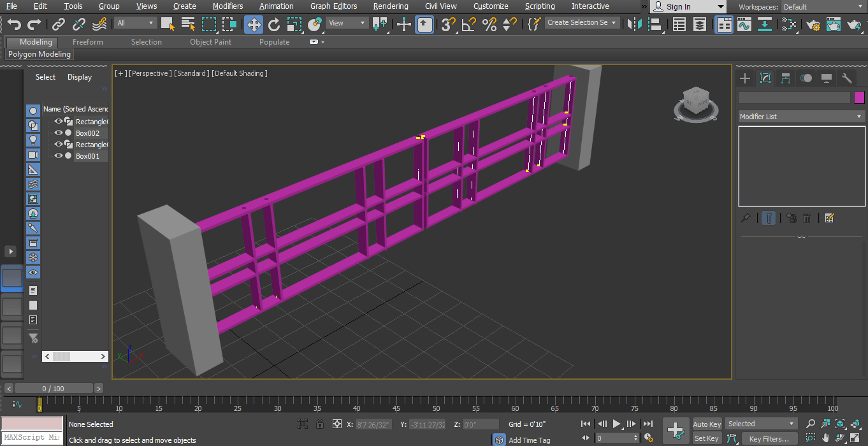This screenshot has height=446, width=868.
Task: Toggle visibility of Box001 in scene explorer
Action: (x=59, y=156)
